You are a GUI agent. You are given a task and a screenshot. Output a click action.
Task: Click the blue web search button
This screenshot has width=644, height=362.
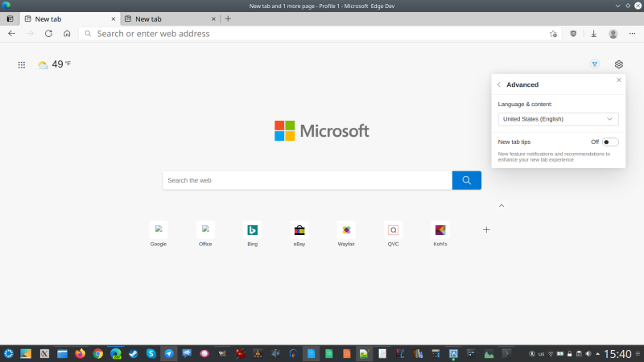tap(467, 180)
